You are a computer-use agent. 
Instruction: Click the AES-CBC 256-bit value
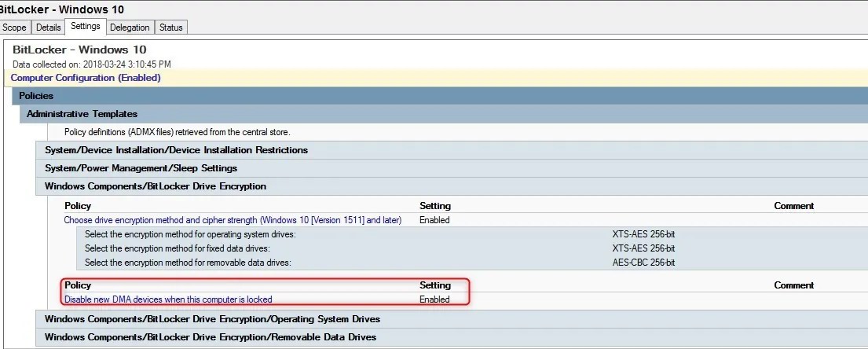tap(643, 263)
